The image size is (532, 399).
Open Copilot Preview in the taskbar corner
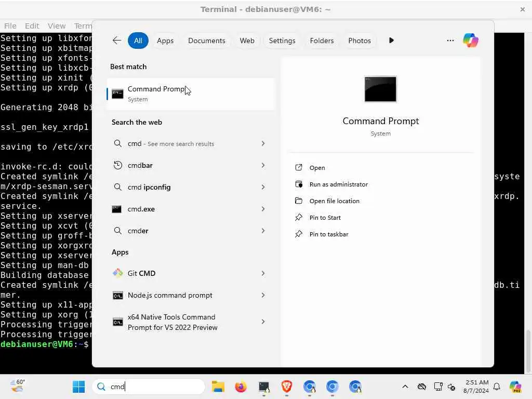coord(515,387)
